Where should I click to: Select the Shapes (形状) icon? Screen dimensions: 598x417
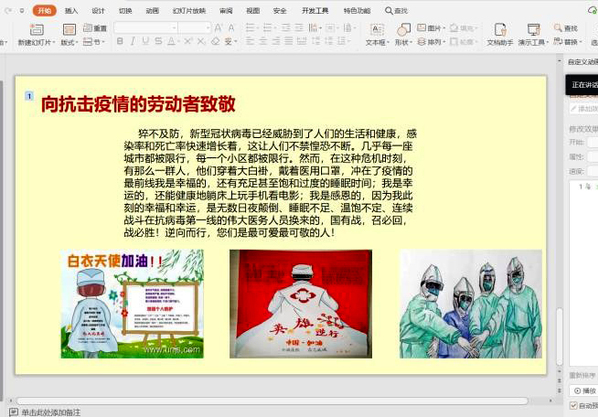(403, 29)
